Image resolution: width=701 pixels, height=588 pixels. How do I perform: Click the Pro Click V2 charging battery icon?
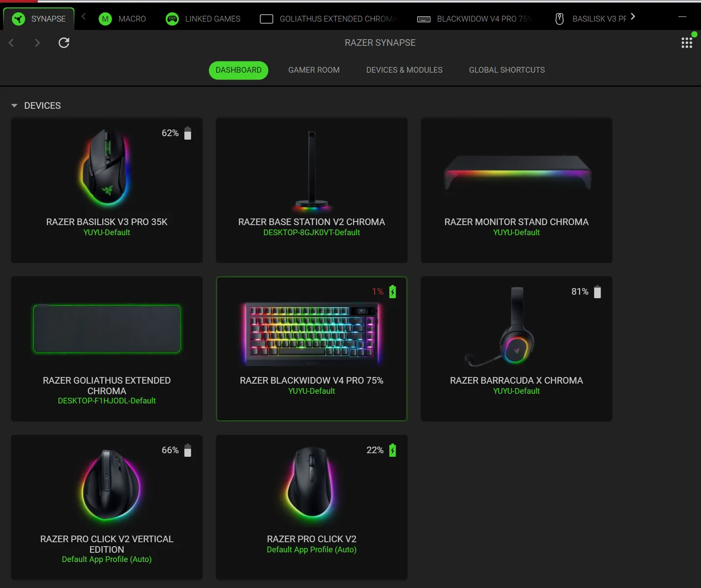pyautogui.click(x=393, y=450)
